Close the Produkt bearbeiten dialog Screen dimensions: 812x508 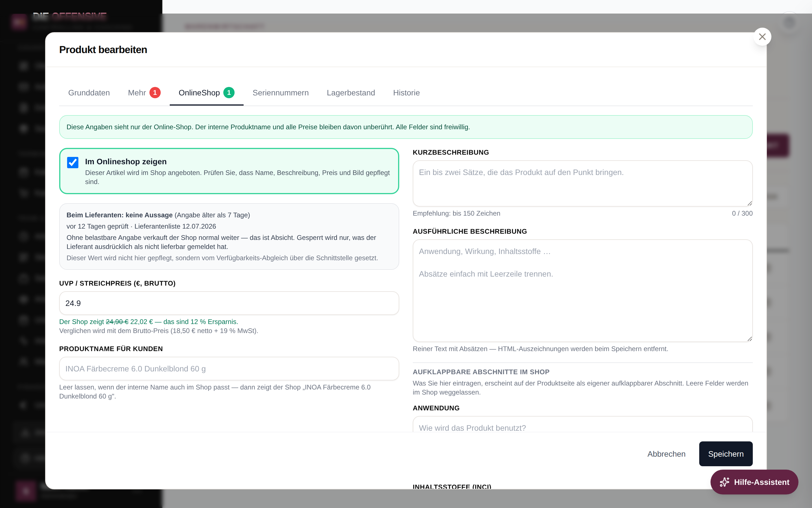pos(762,37)
